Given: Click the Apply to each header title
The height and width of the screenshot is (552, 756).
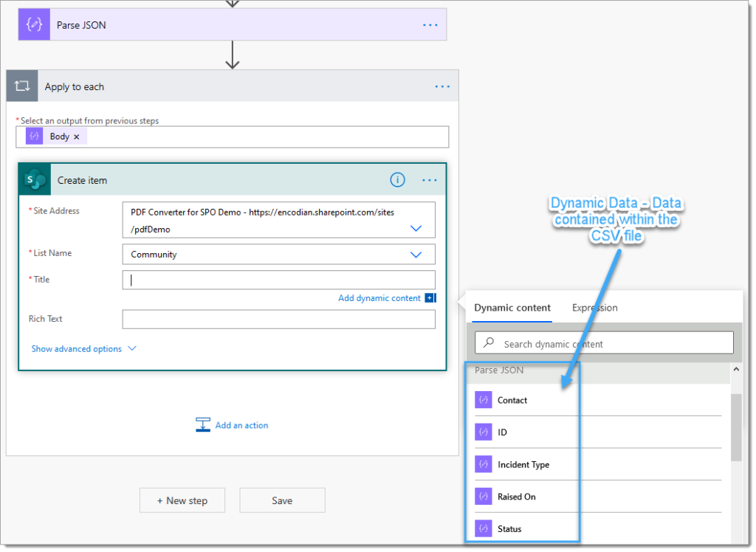Looking at the screenshot, I should click(x=75, y=87).
